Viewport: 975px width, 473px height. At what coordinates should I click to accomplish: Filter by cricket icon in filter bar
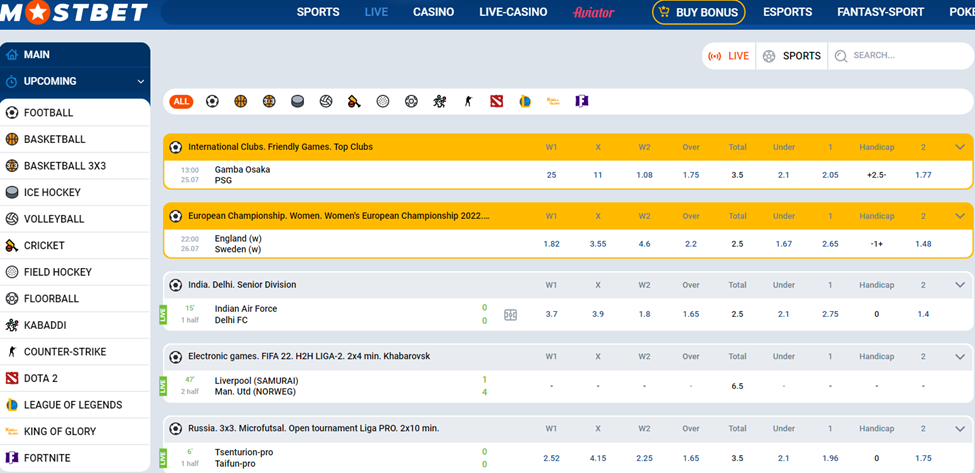[x=354, y=101]
